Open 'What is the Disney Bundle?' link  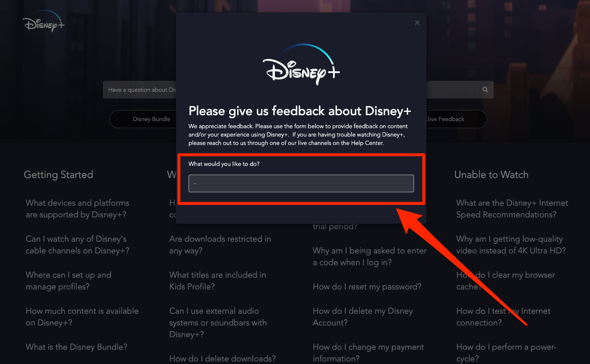point(76,347)
